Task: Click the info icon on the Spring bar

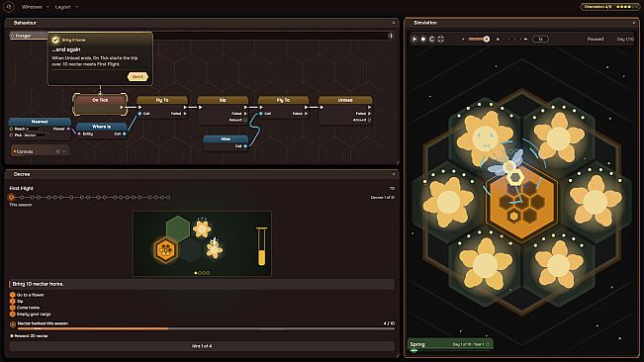Action: 488,344
